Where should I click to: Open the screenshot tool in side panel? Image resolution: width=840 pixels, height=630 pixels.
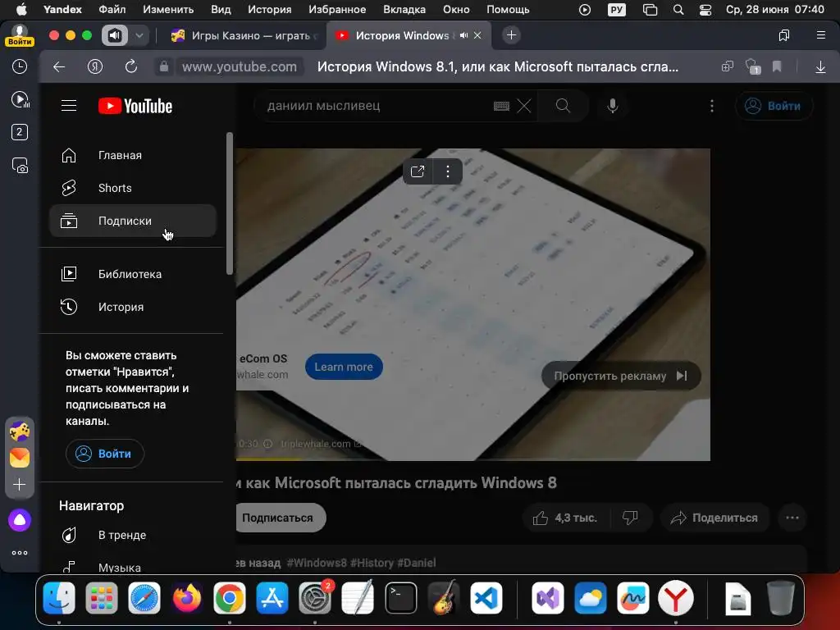click(20, 166)
